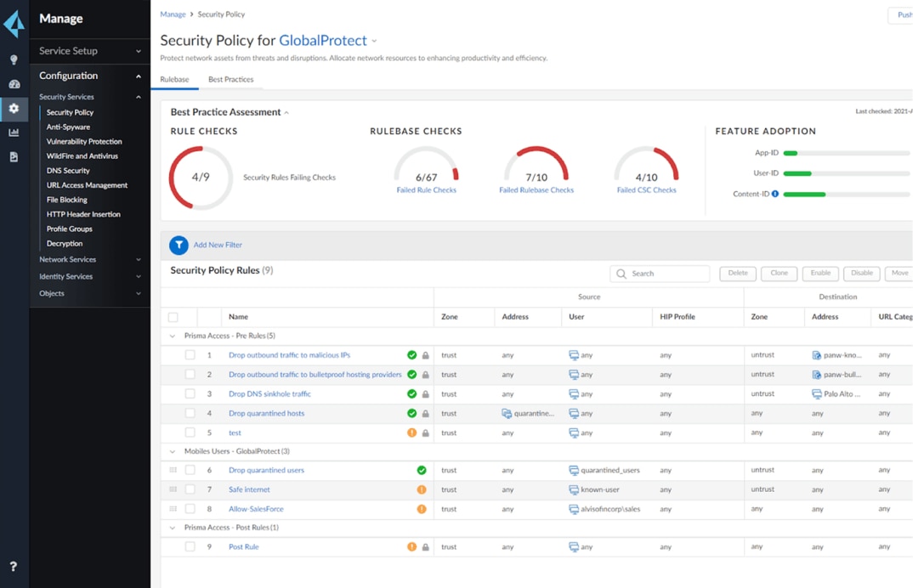Select the checkbox next to Drop quarantined hosts
913x588 pixels.
pyautogui.click(x=191, y=413)
